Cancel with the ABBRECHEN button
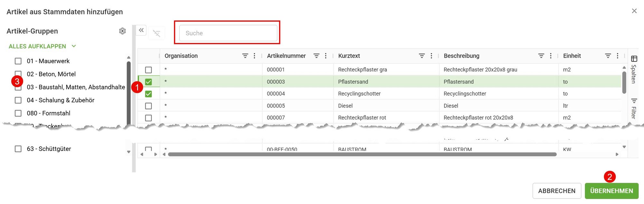The height and width of the screenshot is (204, 644). (557, 191)
